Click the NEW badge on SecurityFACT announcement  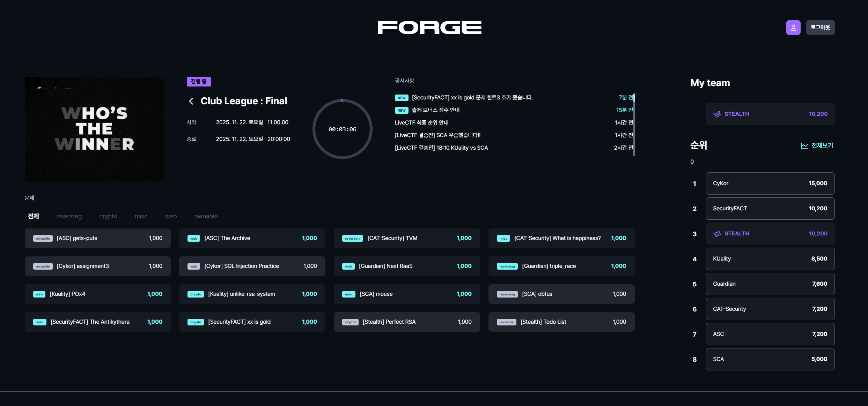pyautogui.click(x=402, y=98)
